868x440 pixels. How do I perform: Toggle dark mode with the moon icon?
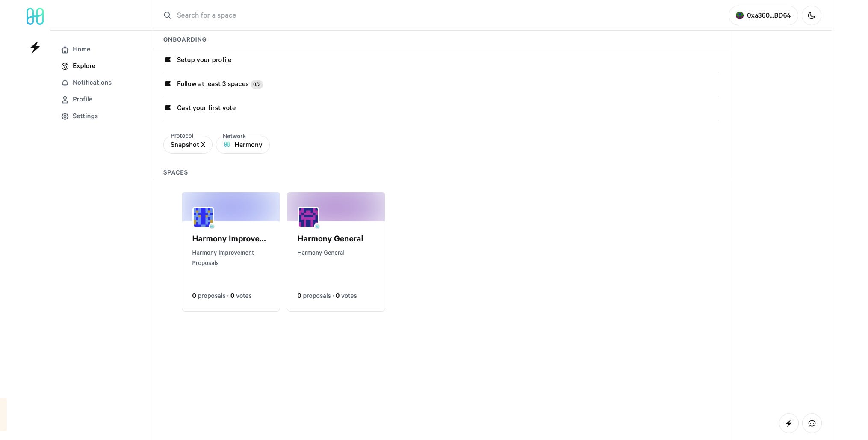812,15
